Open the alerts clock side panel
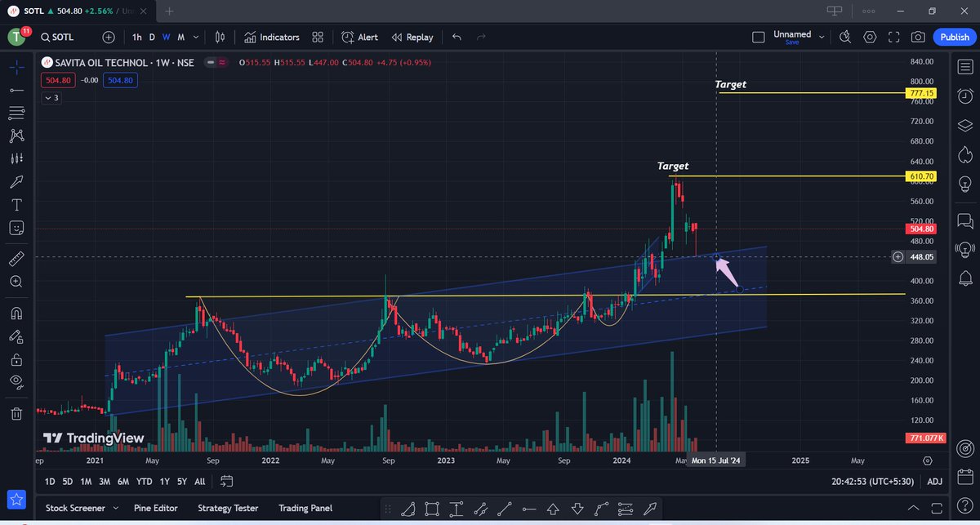980x525 pixels. [x=965, y=97]
